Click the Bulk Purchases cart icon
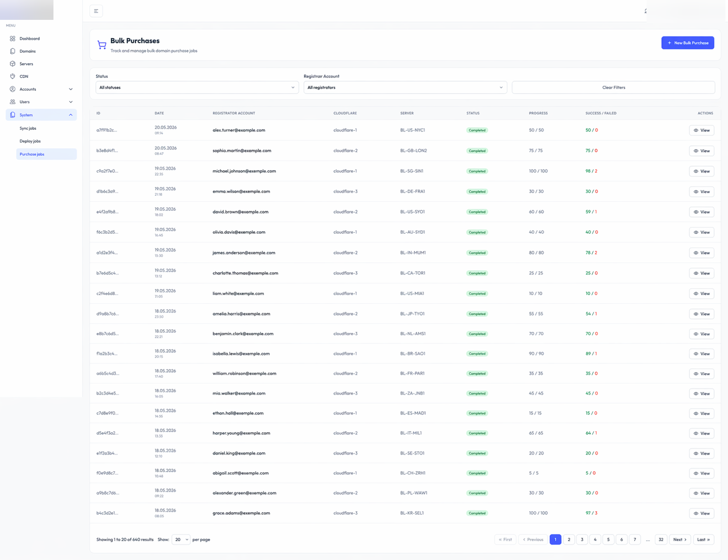The width and height of the screenshot is (728, 560). tap(102, 45)
